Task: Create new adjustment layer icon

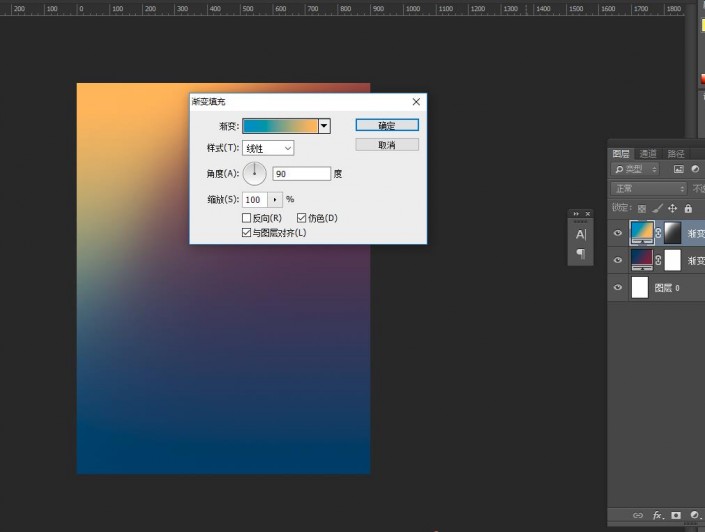Action: tap(695, 515)
